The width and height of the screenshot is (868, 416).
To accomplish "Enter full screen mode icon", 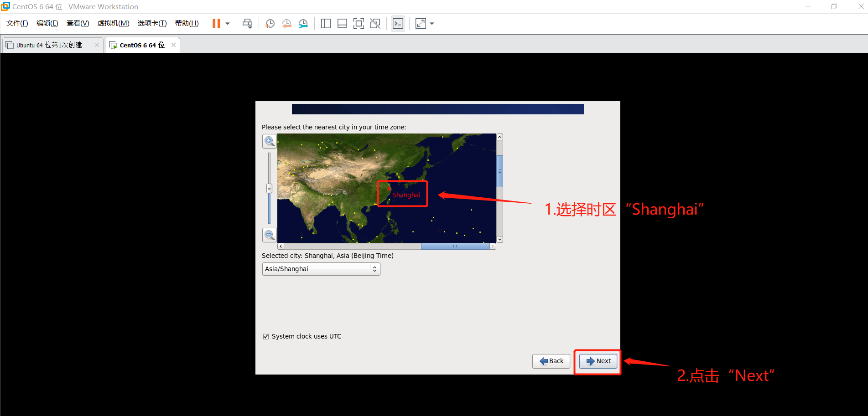I will (x=359, y=24).
